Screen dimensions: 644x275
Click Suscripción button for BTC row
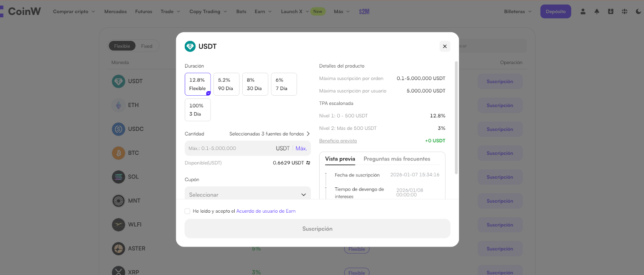500,153
